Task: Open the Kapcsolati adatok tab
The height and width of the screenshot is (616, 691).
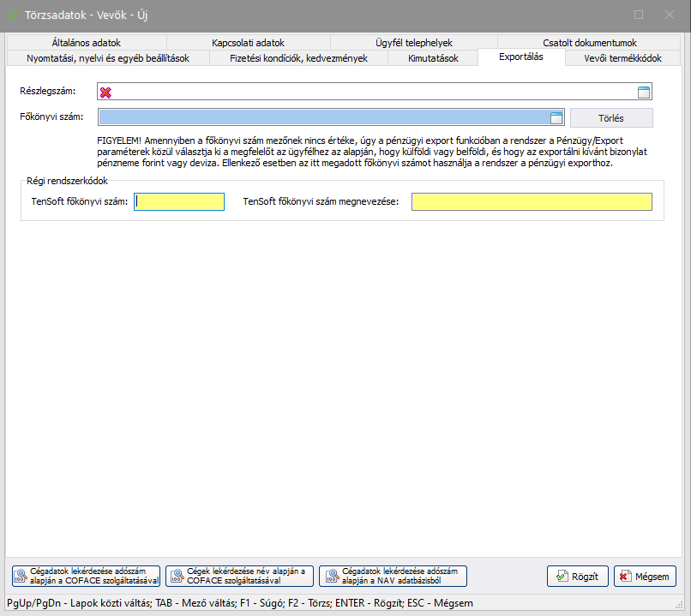Action: click(x=248, y=43)
